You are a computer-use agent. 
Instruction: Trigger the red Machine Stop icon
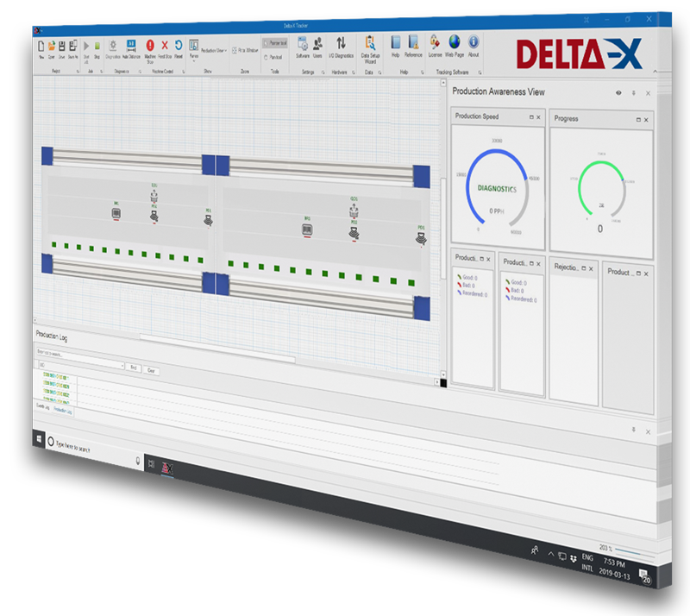[x=150, y=45]
